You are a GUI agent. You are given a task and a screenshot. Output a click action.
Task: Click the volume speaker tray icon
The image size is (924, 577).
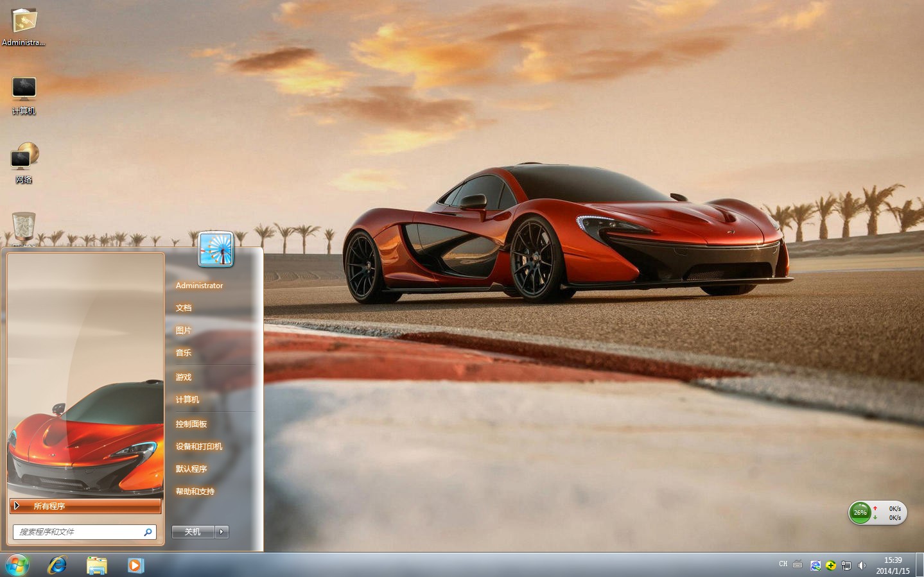point(862,565)
